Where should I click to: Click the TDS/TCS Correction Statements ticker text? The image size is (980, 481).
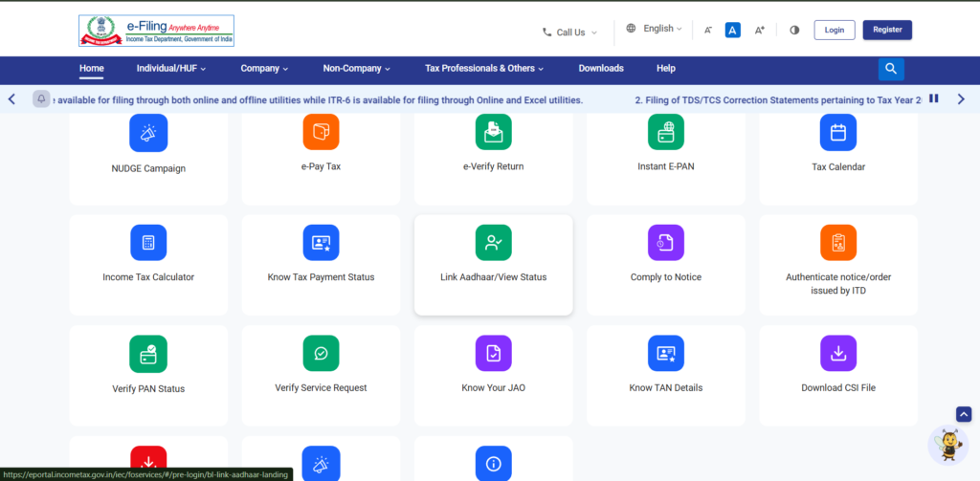(779, 100)
